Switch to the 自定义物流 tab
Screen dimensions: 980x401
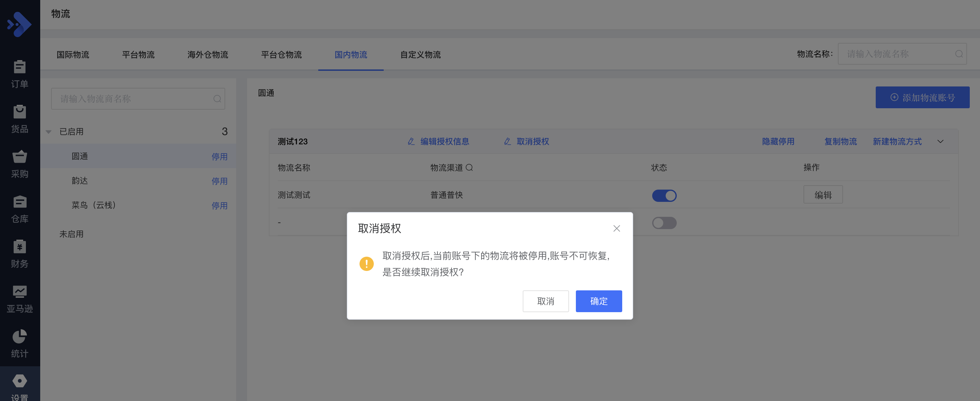coord(420,55)
